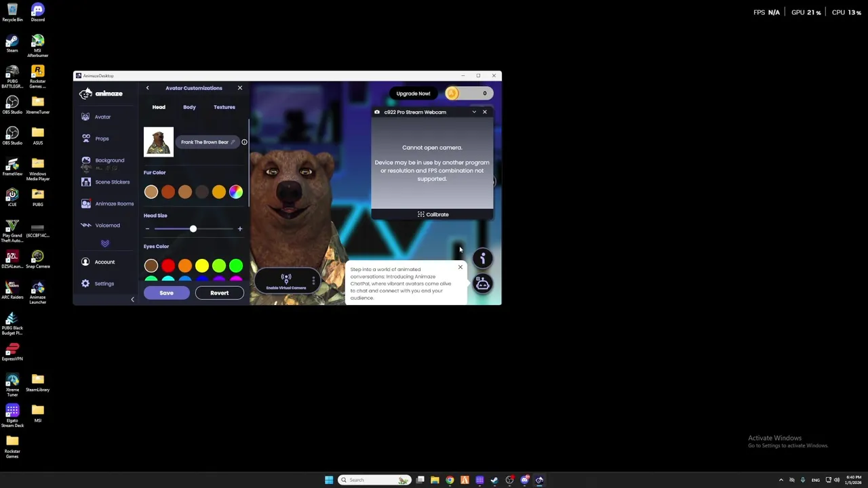The width and height of the screenshot is (868, 488).
Task: Switch to the Body tab
Action: [189, 107]
